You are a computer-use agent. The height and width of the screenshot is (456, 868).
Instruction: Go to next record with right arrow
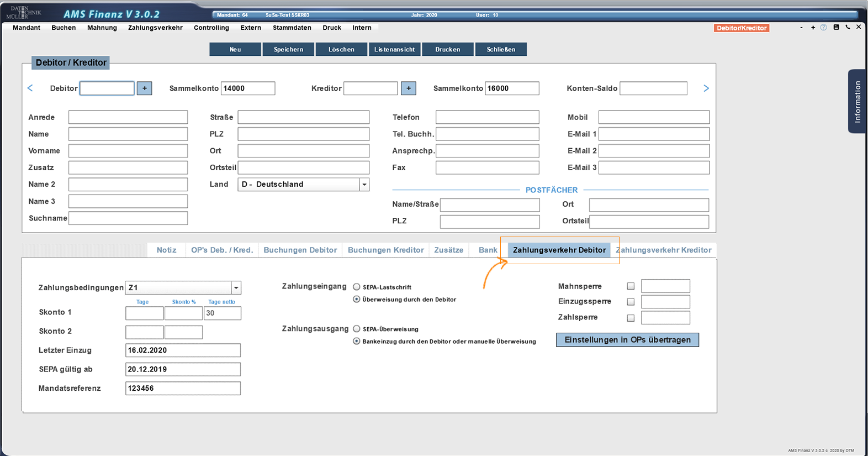click(x=706, y=88)
